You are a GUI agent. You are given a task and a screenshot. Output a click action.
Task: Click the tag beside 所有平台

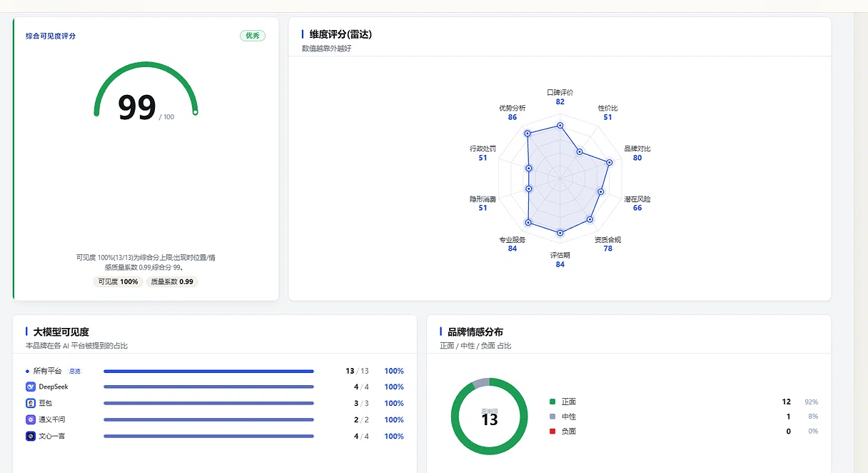click(75, 371)
